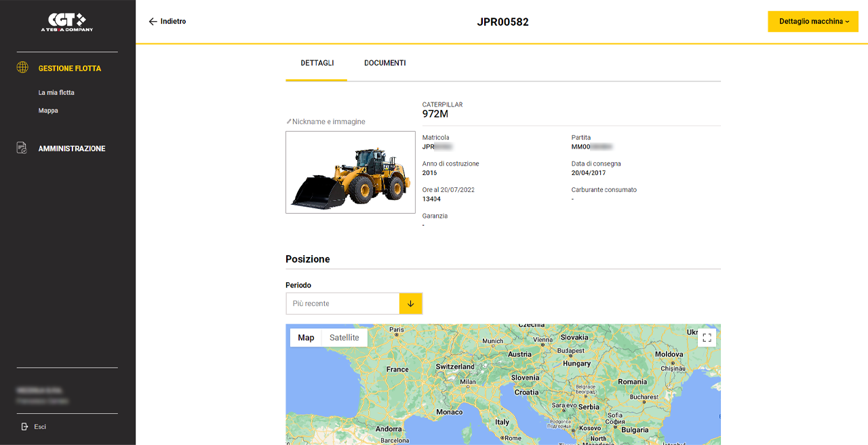The height and width of the screenshot is (445, 868).
Task: Open La mia flotta page
Action: click(56, 92)
